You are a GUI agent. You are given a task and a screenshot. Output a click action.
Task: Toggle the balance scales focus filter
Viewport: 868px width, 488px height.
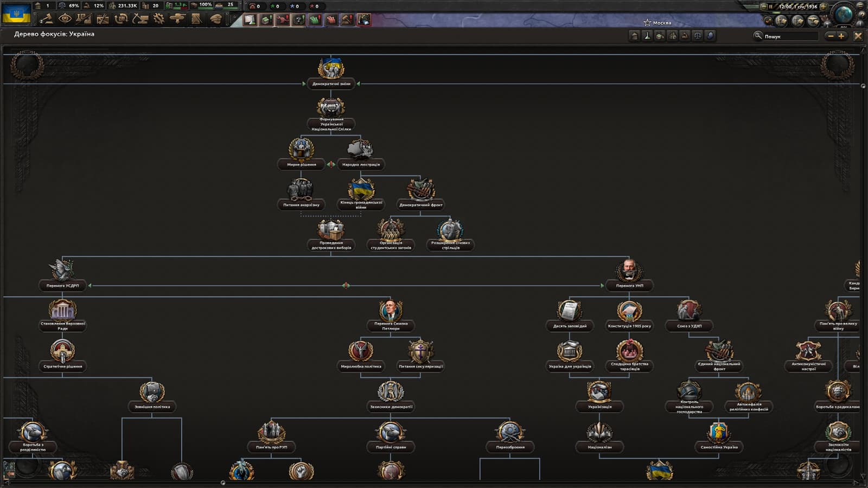(x=698, y=36)
